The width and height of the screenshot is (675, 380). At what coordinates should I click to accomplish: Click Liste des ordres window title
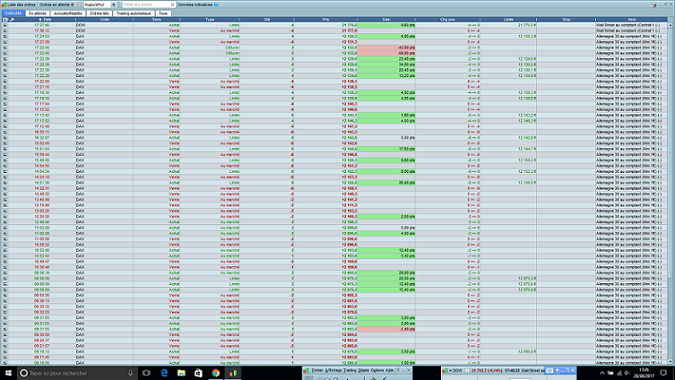(22, 4)
